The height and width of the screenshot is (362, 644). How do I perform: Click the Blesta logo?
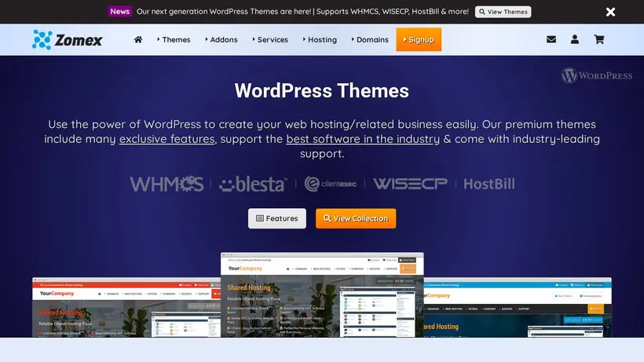click(x=253, y=184)
